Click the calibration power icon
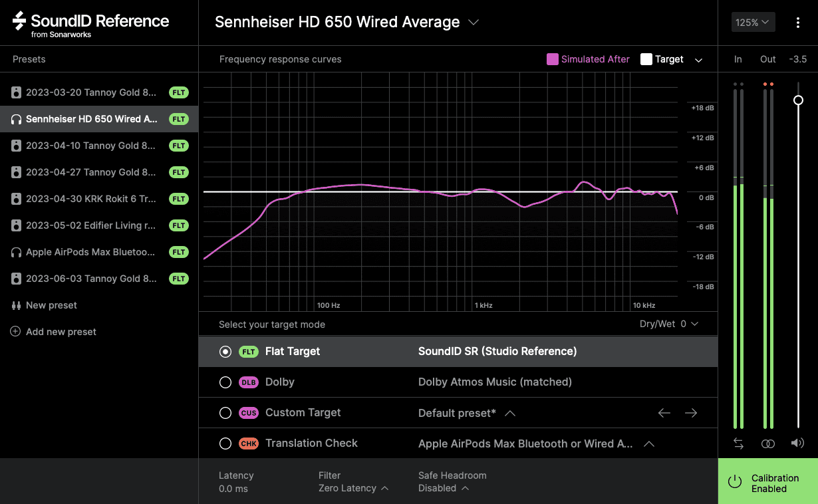818x504 pixels. pyautogui.click(x=735, y=482)
